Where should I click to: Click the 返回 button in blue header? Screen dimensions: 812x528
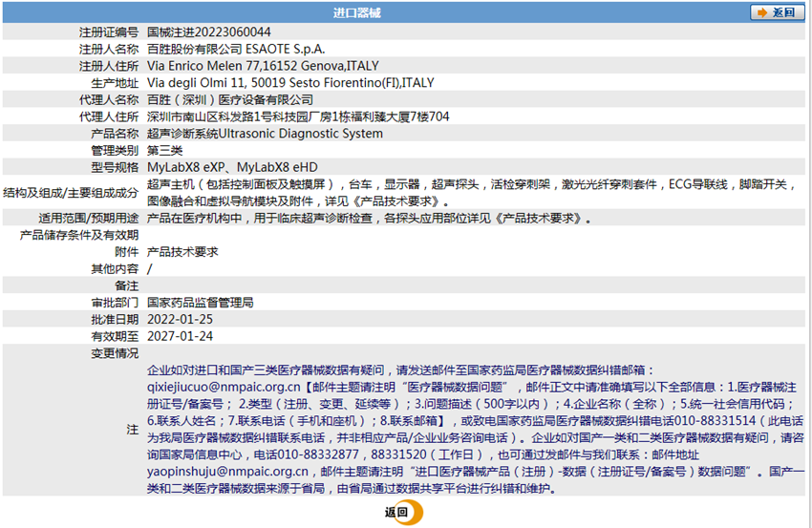pos(777,12)
